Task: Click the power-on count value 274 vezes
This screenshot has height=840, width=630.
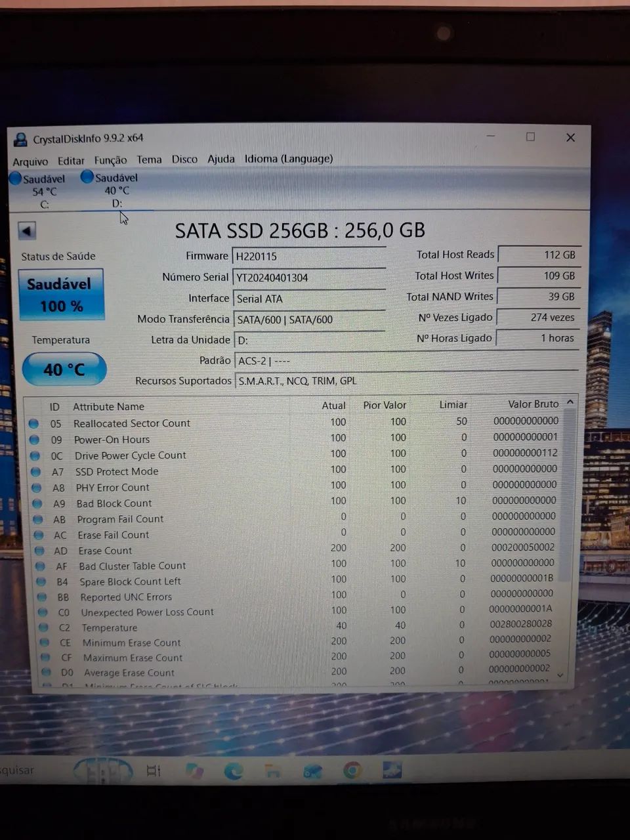Action: tap(538, 317)
